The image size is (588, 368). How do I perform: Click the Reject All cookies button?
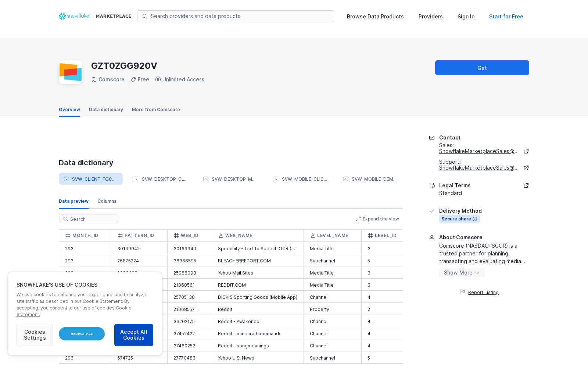pos(82,334)
